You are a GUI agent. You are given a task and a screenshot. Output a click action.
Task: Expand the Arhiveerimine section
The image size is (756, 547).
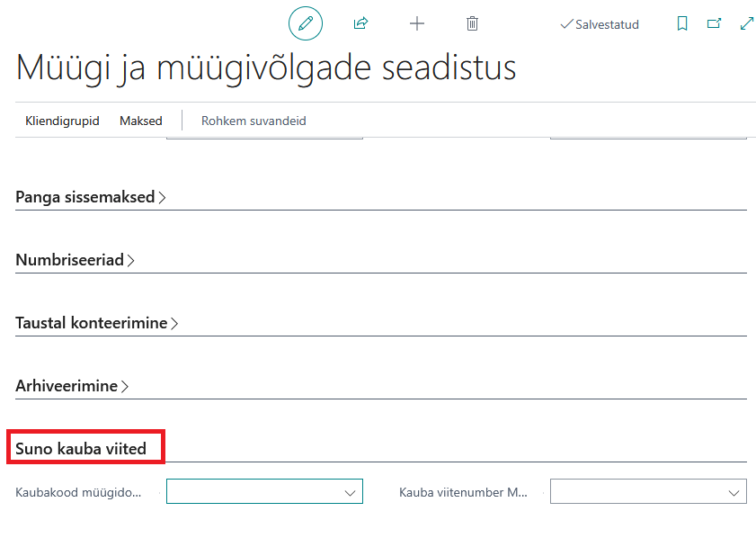coord(72,386)
